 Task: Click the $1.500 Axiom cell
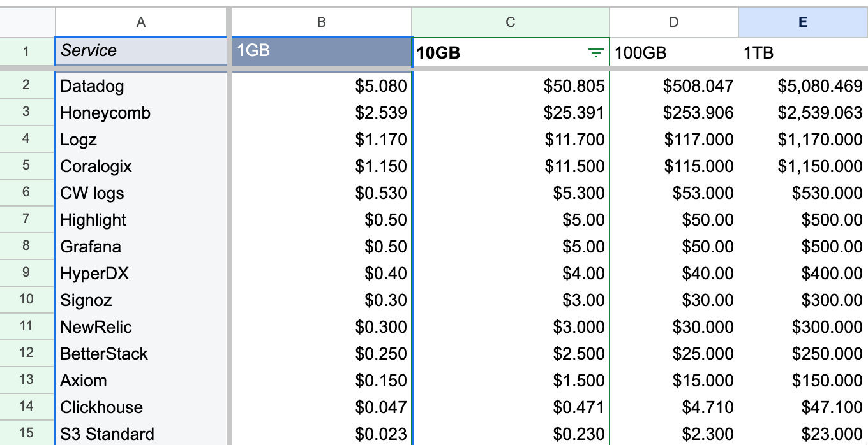click(x=511, y=380)
